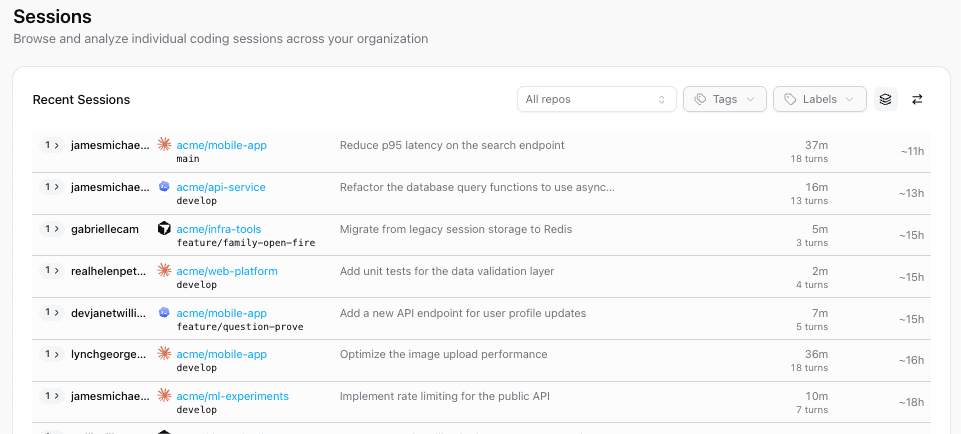Expand the Redis migration session row
Screen dimensions: 961x434
(52, 229)
